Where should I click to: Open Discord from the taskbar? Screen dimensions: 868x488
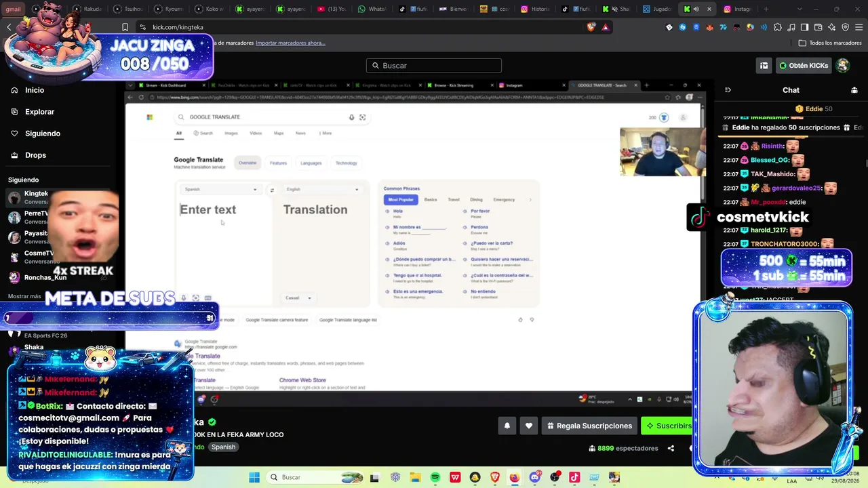[x=535, y=477]
